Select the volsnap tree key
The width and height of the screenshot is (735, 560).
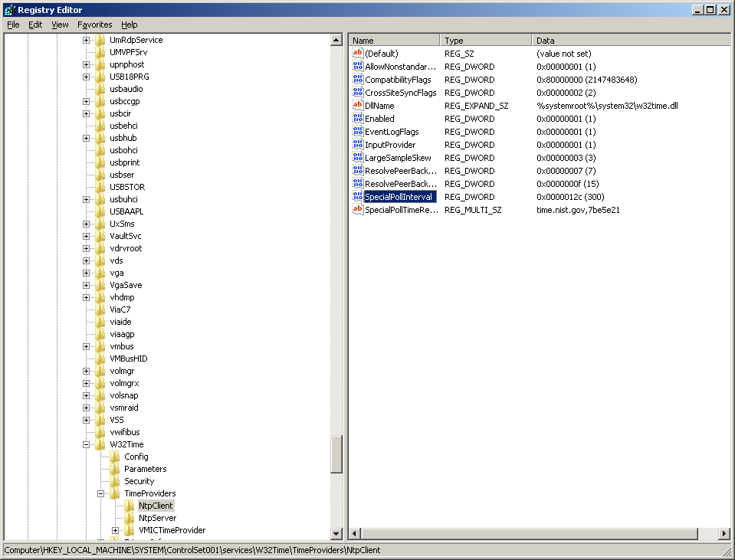[x=124, y=395]
